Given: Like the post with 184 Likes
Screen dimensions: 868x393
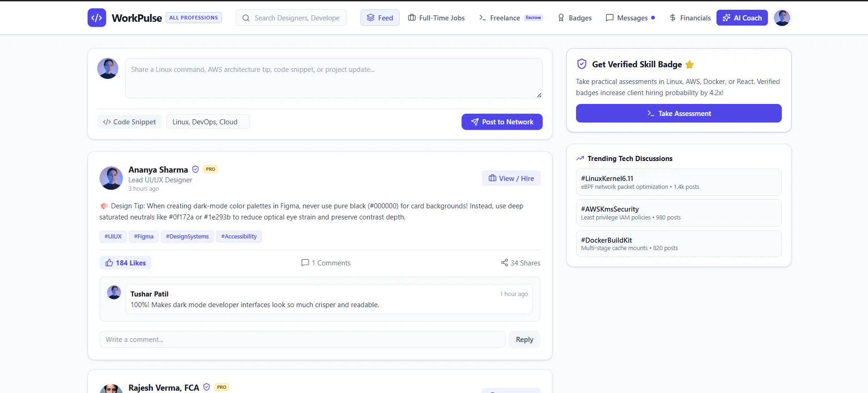Looking at the screenshot, I should click(x=125, y=263).
